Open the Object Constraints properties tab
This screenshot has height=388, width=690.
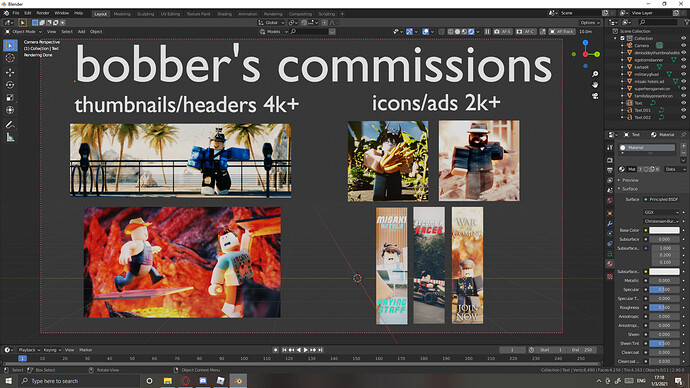[609, 243]
